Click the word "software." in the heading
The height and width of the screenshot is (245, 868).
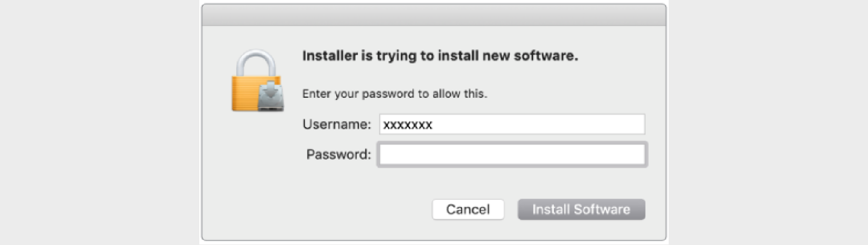click(x=545, y=56)
